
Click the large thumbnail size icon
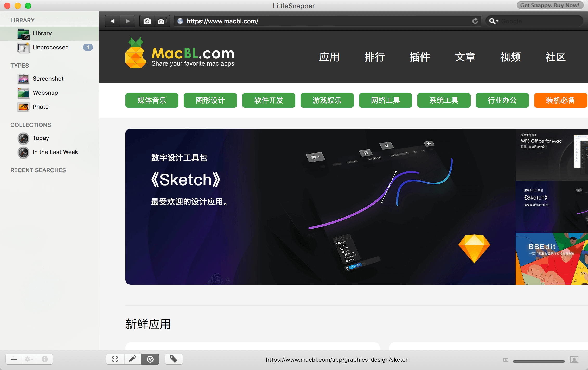tap(574, 360)
